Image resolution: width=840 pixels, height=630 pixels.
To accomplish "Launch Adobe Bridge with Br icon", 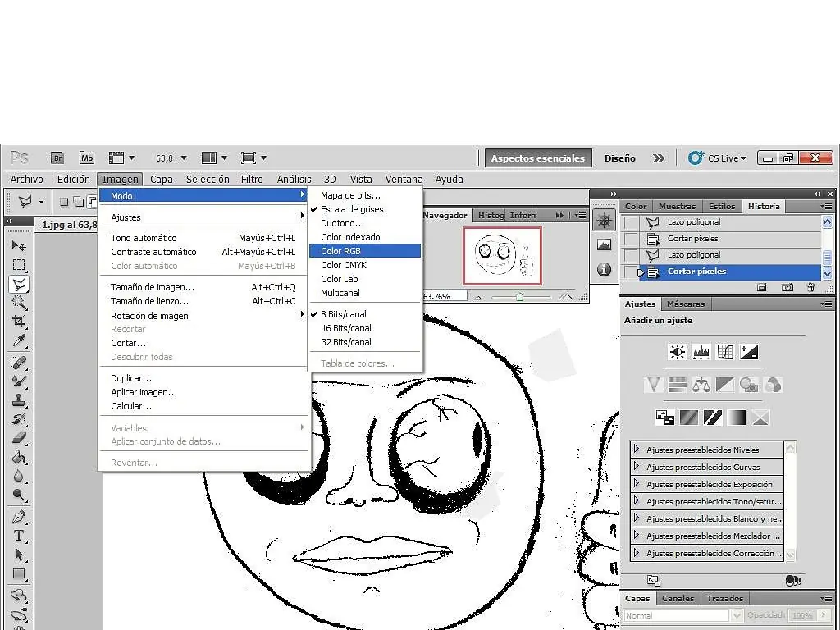I will point(57,158).
